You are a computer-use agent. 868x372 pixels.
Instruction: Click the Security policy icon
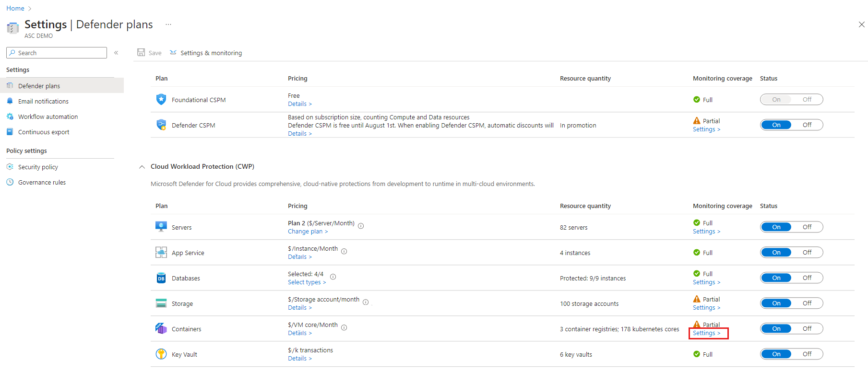(10, 166)
